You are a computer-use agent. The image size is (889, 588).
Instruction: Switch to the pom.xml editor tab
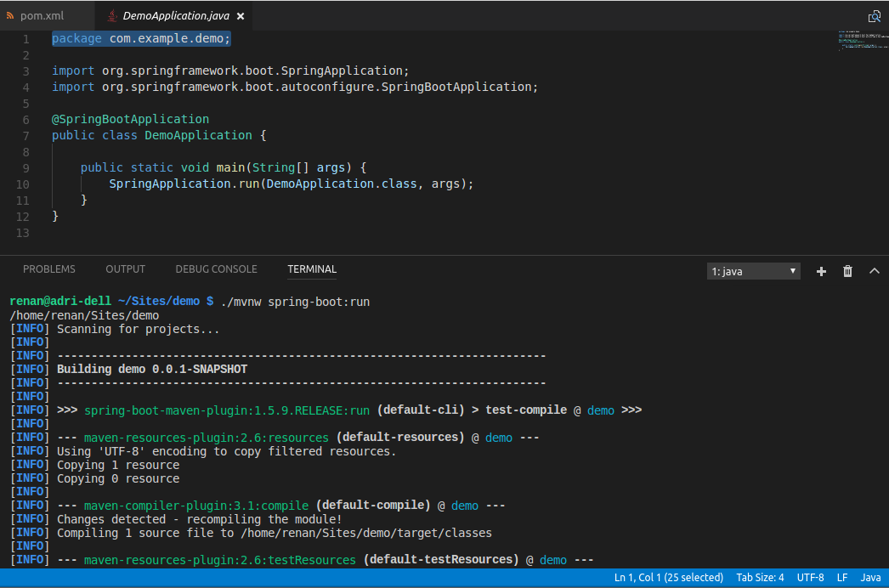pyautogui.click(x=42, y=16)
